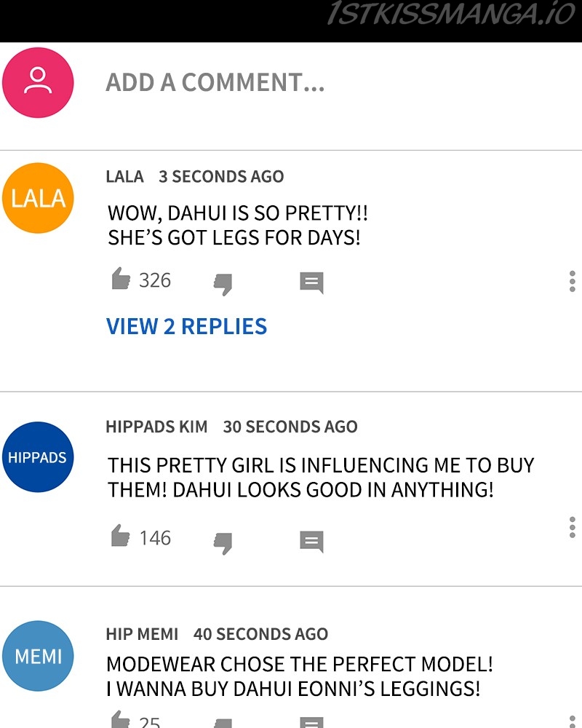Click the 326 like count

click(x=155, y=280)
